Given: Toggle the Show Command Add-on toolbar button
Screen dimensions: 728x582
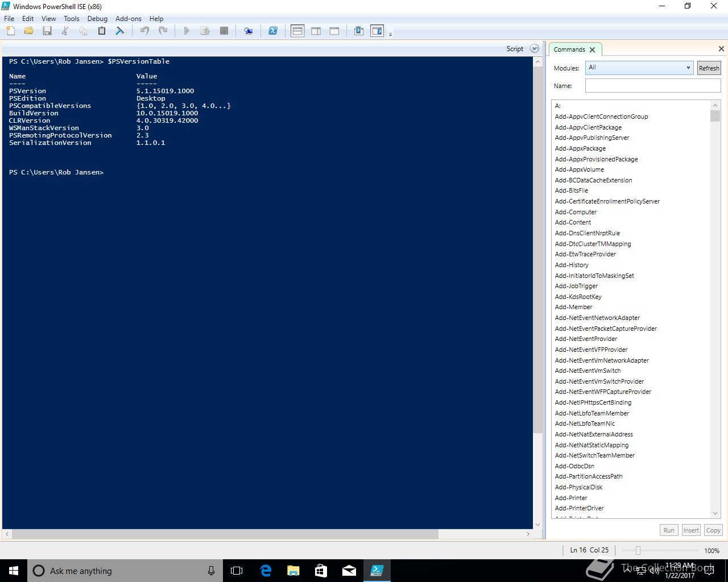Looking at the screenshot, I should pos(377,31).
